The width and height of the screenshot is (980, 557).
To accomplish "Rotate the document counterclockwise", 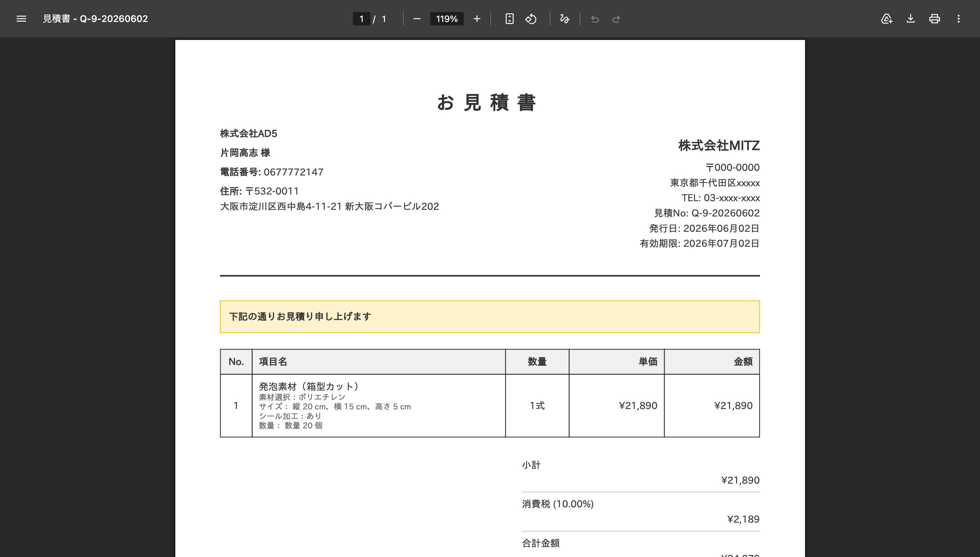I will [531, 19].
